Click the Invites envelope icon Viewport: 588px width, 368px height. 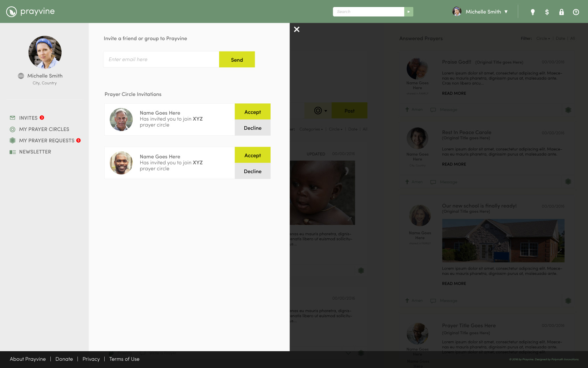click(13, 118)
